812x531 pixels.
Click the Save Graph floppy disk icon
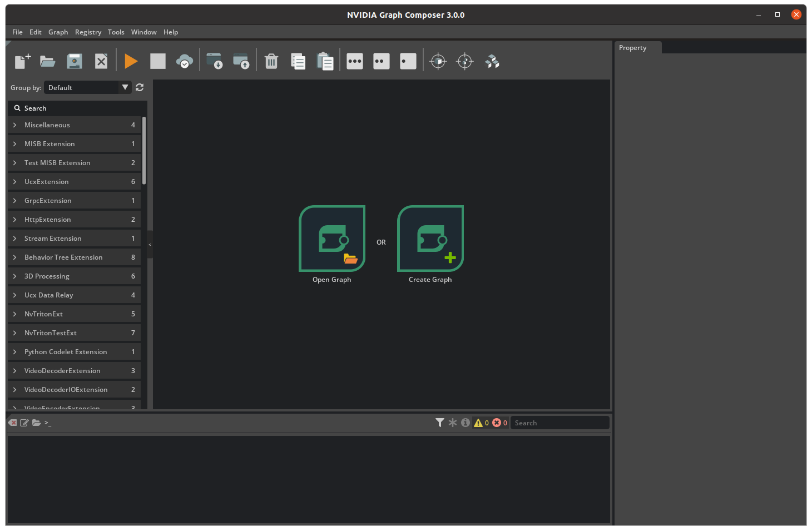pyautogui.click(x=75, y=61)
